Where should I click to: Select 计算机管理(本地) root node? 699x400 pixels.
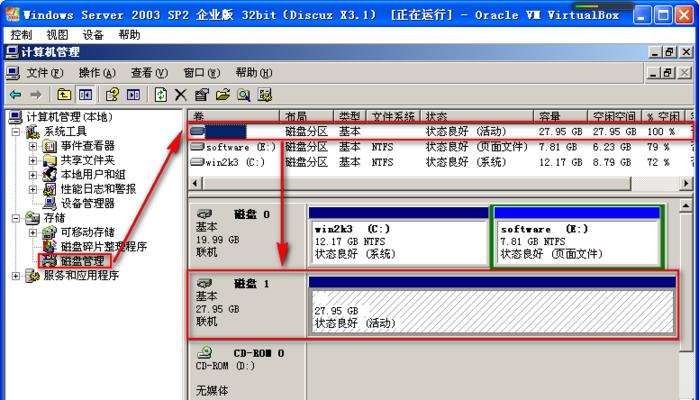point(69,117)
